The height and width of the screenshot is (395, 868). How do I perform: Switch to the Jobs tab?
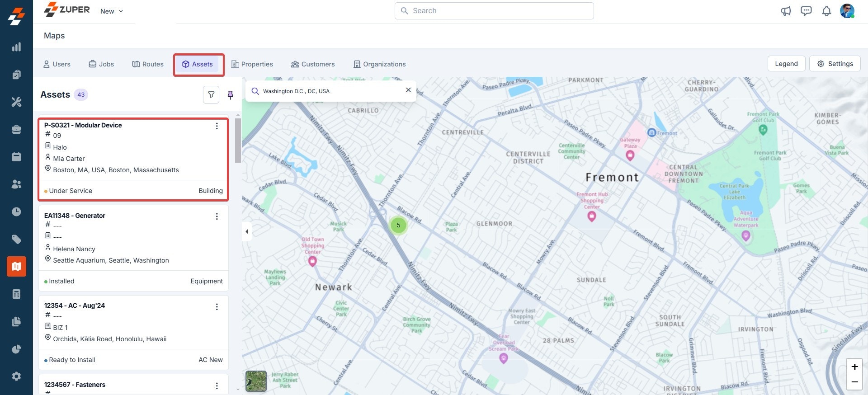(101, 64)
